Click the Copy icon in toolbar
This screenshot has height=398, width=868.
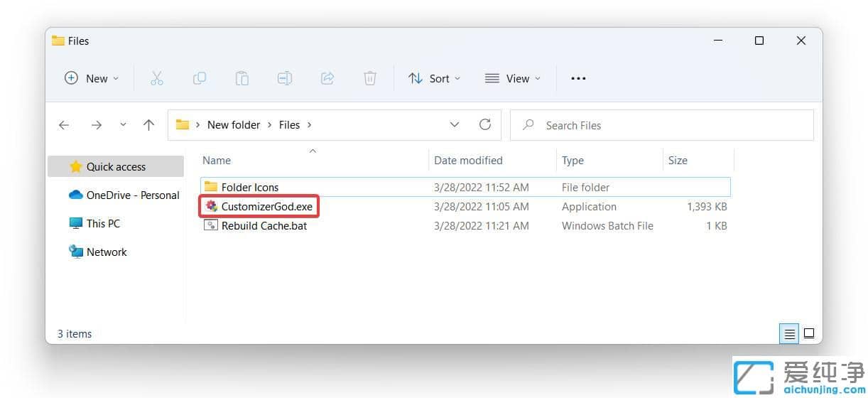(x=200, y=78)
